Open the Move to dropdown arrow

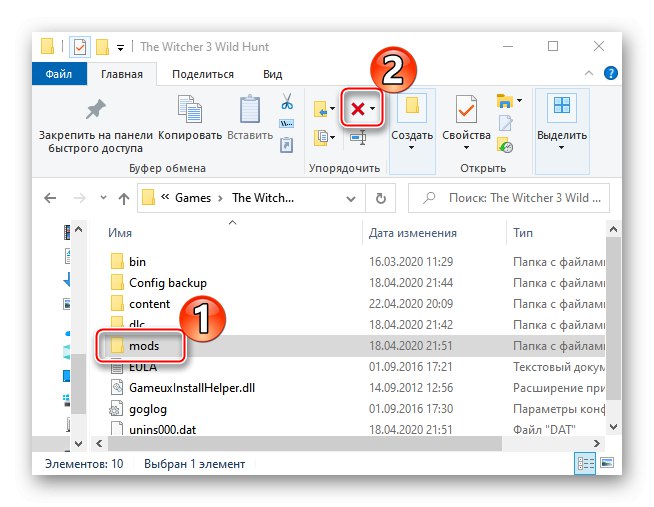pyautogui.click(x=332, y=109)
